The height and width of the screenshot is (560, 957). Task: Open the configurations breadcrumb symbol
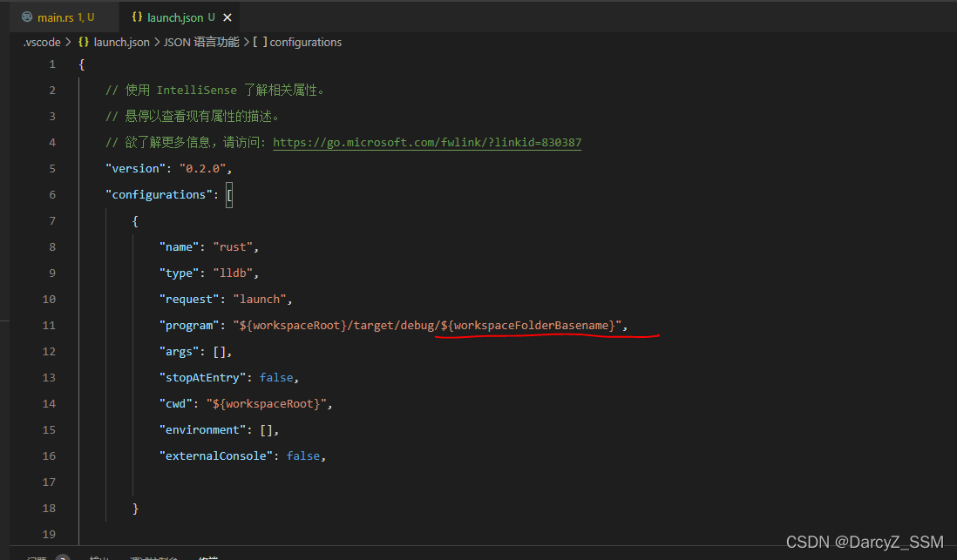pos(305,42)
